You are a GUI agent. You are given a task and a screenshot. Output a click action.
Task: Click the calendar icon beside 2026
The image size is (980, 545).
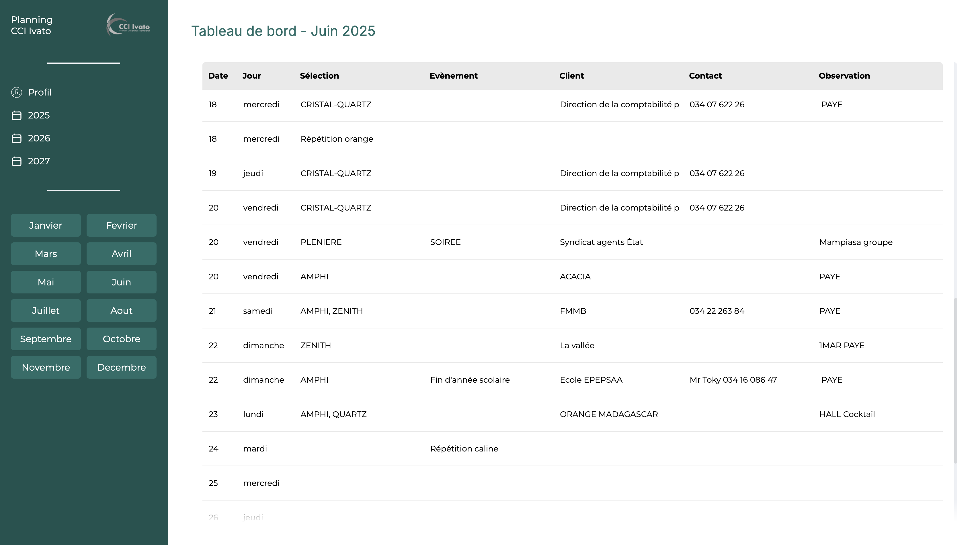pyautogui.click(x=17, y=138)
